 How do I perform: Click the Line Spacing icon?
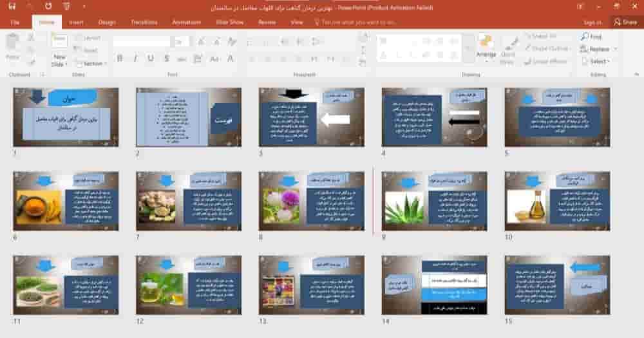(x=316, y=41)
